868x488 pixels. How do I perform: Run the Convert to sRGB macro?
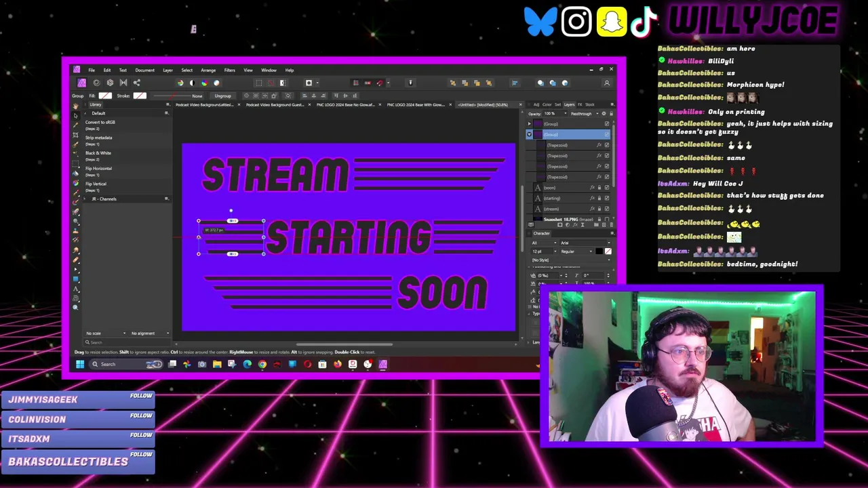[x=100, y=122]
